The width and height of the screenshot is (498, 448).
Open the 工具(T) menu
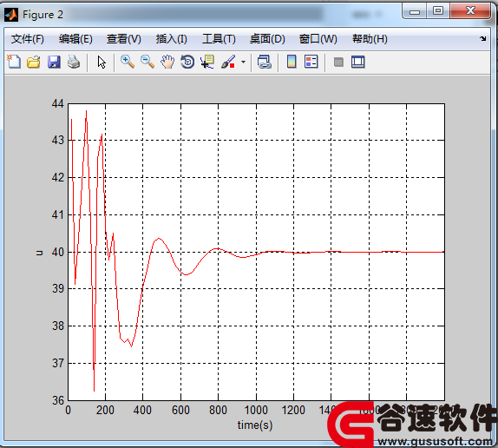(219, 39)
